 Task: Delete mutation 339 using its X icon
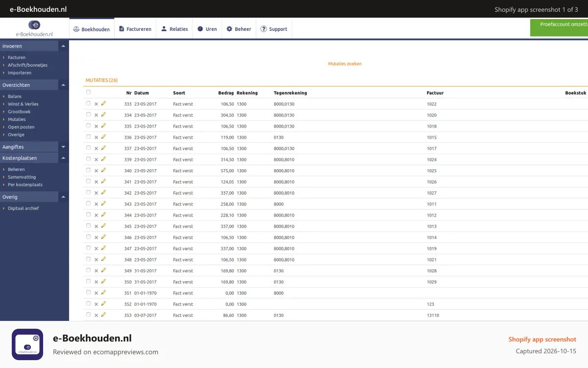point(96,160)
